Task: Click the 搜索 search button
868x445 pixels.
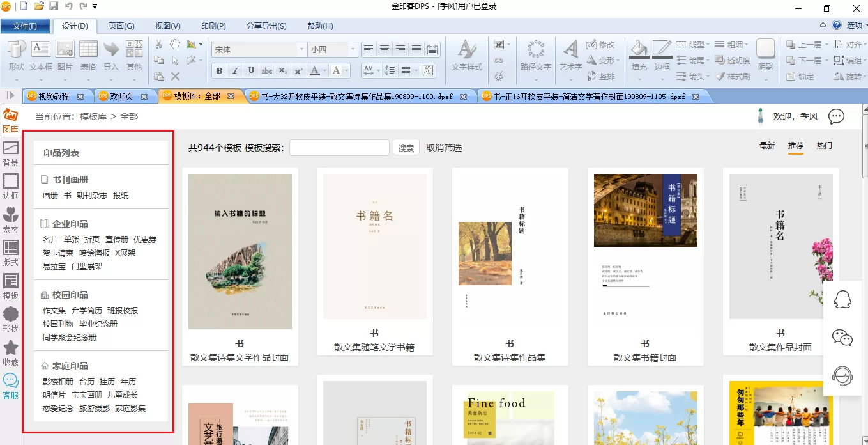Action: tap(406, 148)
